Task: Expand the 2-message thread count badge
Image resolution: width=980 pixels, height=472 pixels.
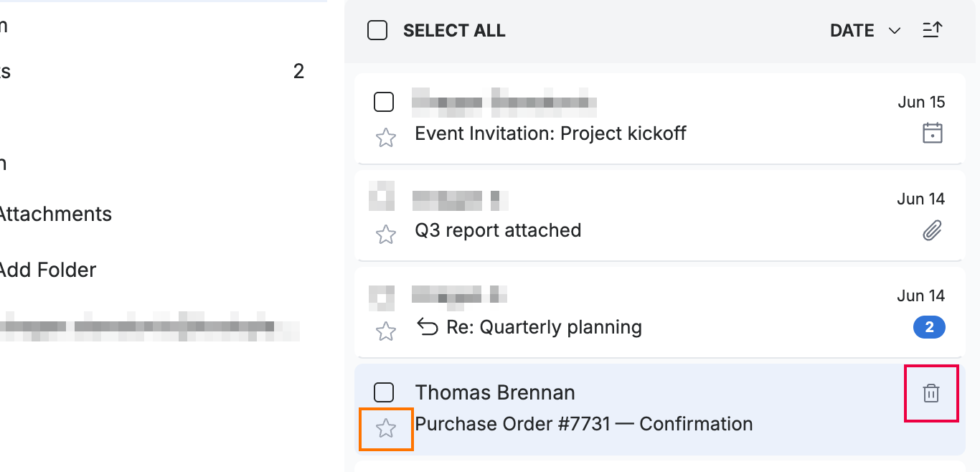Action: click(x=929, y=328)
